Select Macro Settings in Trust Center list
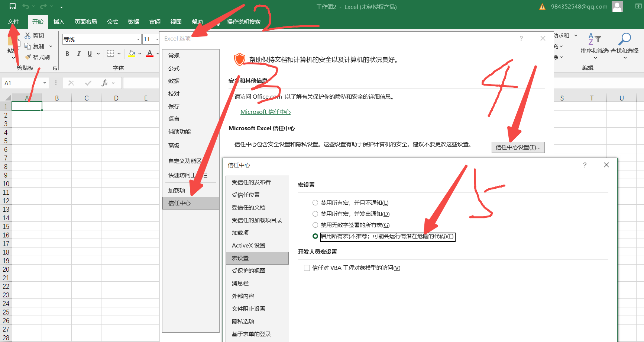 (257, 258)
